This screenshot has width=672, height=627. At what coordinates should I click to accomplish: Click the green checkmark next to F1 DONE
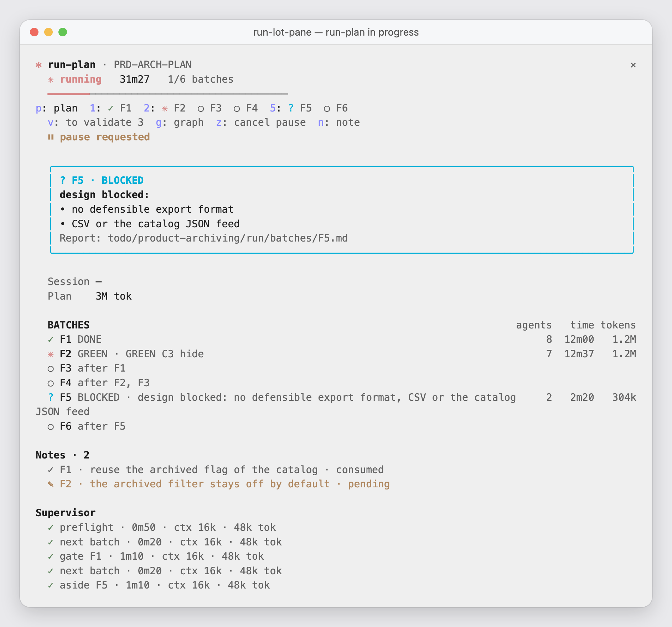(x=51, y=340)
